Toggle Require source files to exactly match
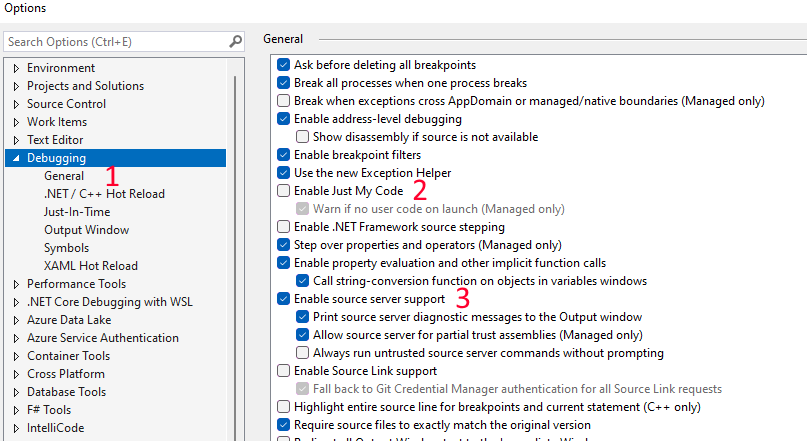 tap(284, 425)
